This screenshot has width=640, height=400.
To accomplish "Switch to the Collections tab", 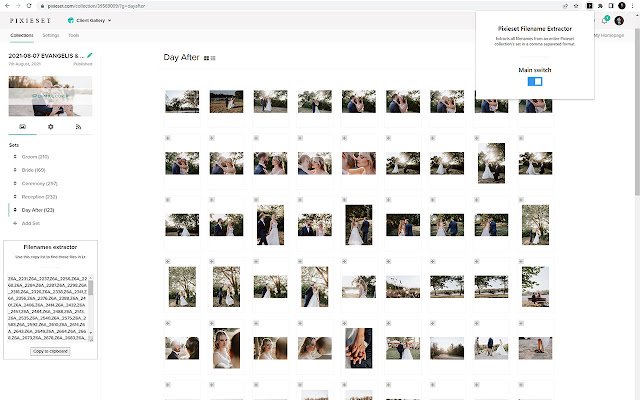I will pyautogui.click(x=22, y=36).
